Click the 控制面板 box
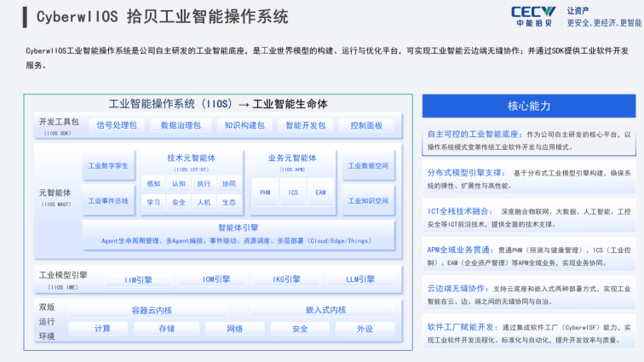 (x=366, y=125)
